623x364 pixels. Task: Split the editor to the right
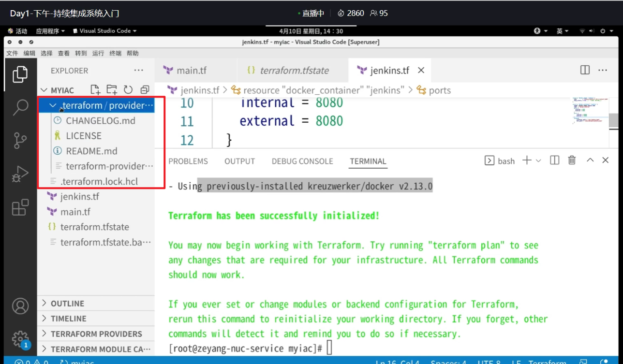[x=585, y=70]
